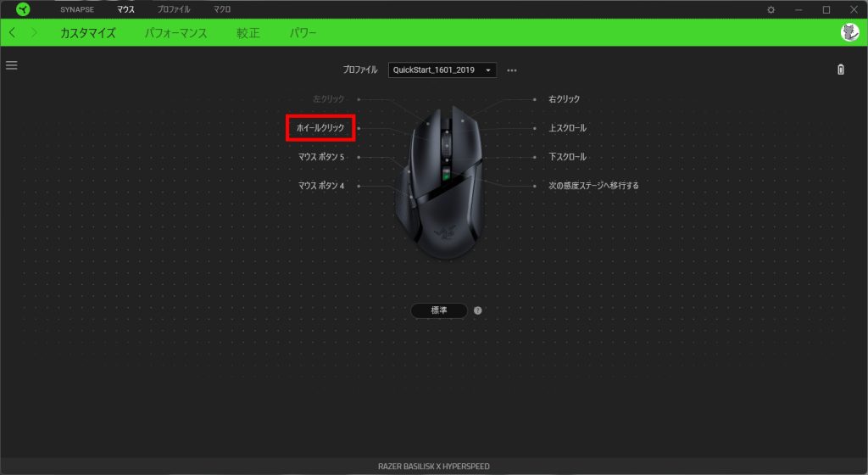This screenshot has height=475, width=868.
Task: Open the SYNAPSE top tab
Action: [77, 9]
